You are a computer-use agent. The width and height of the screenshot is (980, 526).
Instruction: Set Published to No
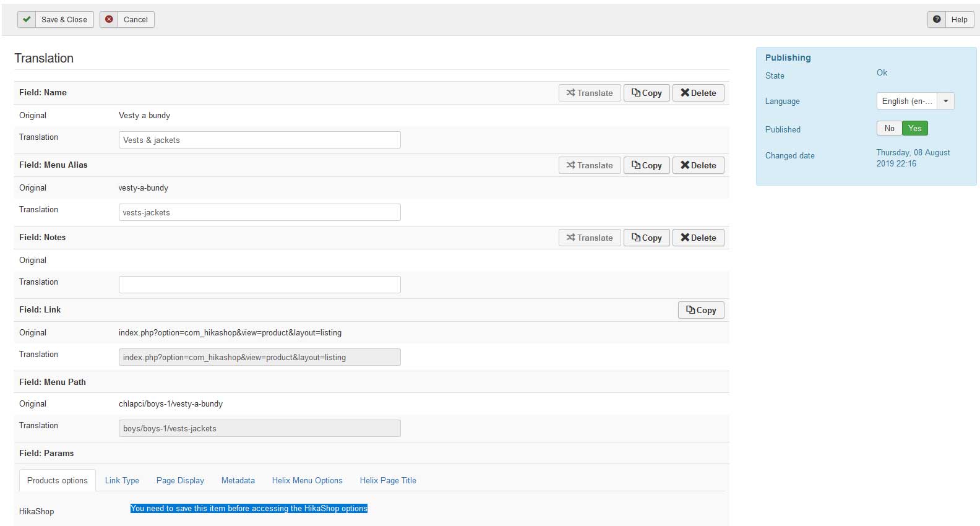889,128
